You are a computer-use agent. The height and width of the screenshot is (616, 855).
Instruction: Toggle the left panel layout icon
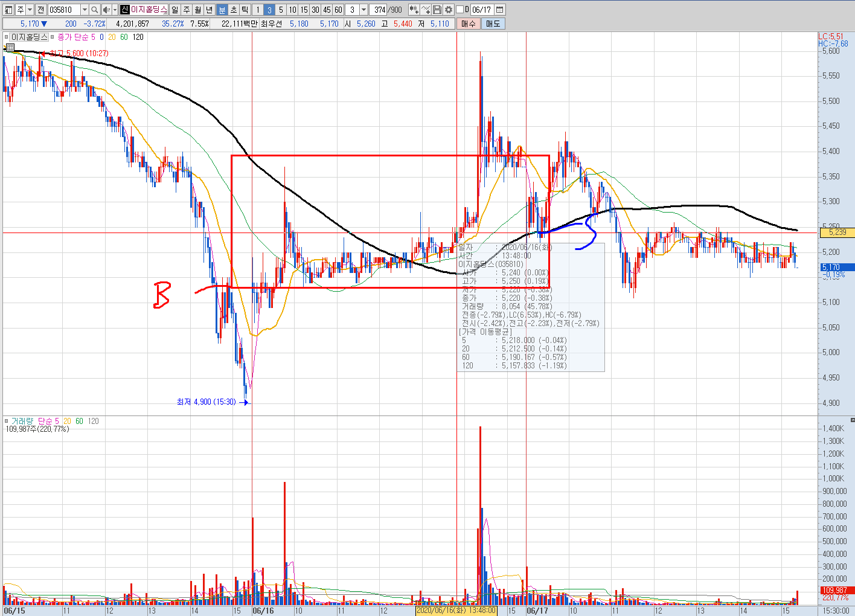click(8, 10)
